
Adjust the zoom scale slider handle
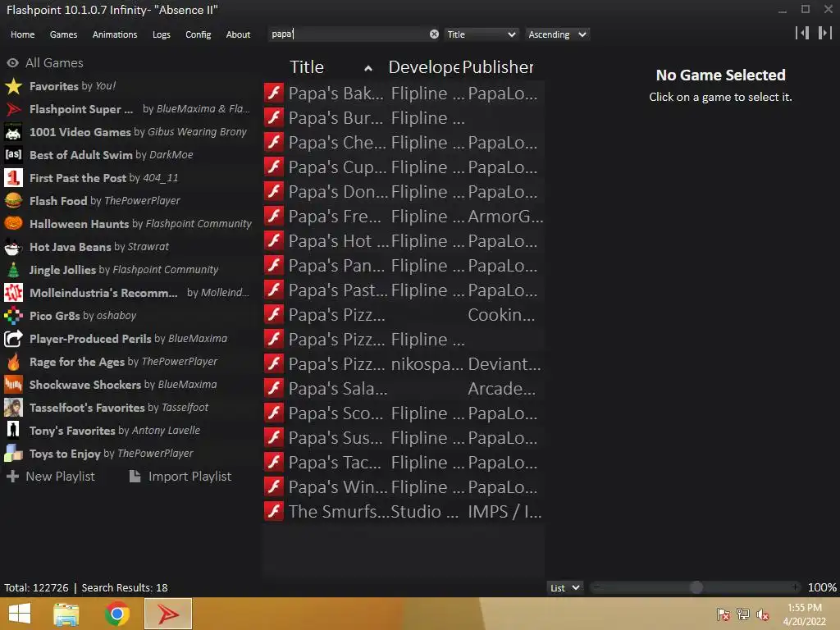tap(696, 587)
